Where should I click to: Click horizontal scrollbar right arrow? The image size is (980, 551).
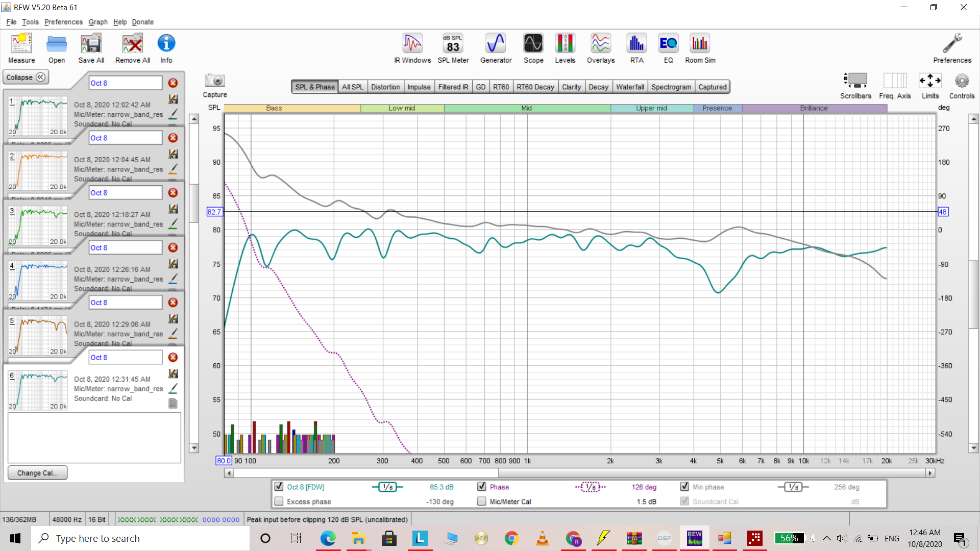tap(930, 473)
